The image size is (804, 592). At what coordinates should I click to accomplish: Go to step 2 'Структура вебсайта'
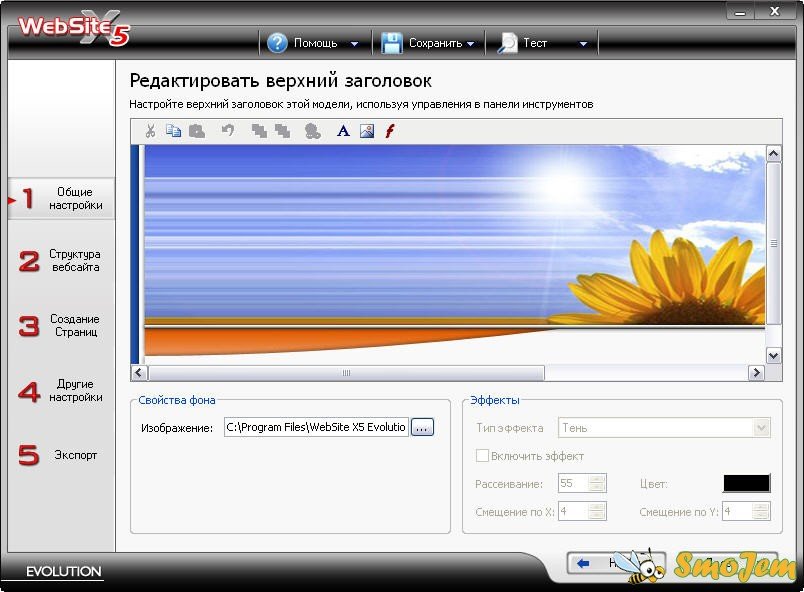pos(60,261)
